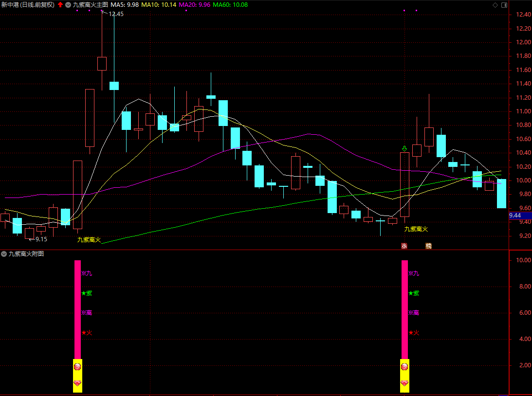This screenshot has height=396, width=532.
Task: Click the 9.20 price axis label
Action: point(525,235)
